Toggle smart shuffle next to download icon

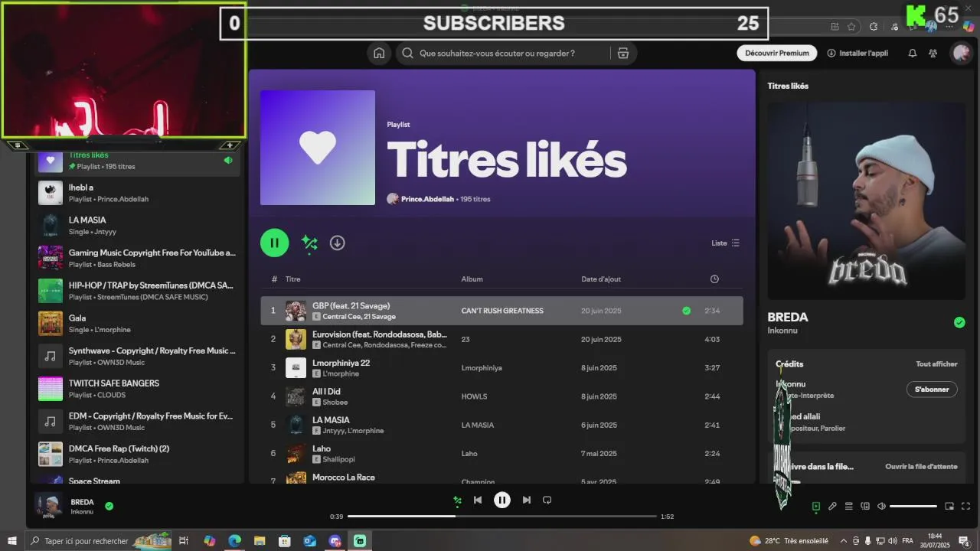click(x=309, y=243)
